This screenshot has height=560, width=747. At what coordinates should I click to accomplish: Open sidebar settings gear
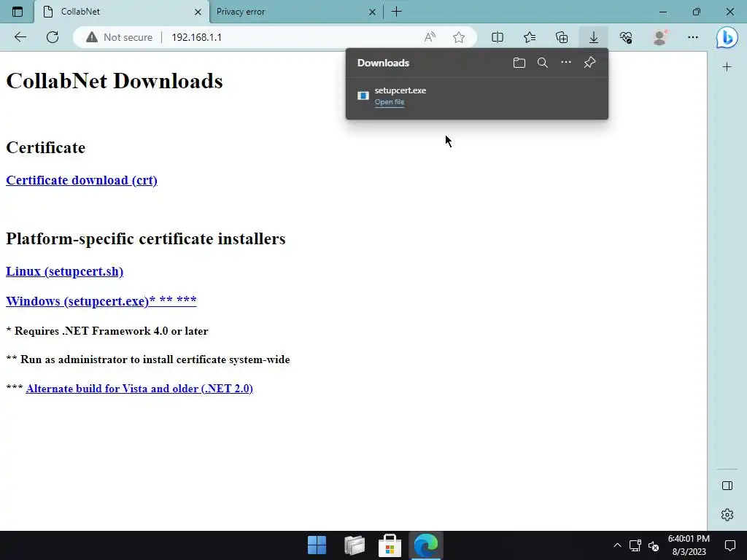tap(727, 515)
